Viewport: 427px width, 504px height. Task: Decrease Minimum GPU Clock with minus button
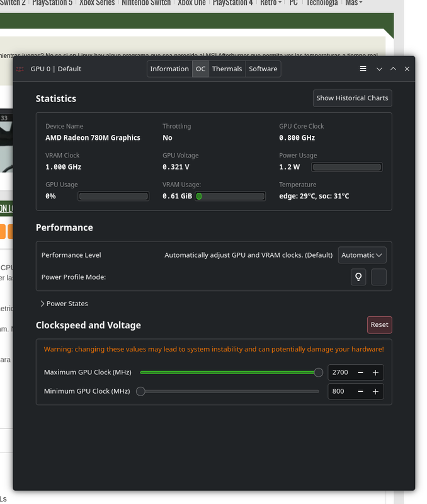(x=360, y=391)
